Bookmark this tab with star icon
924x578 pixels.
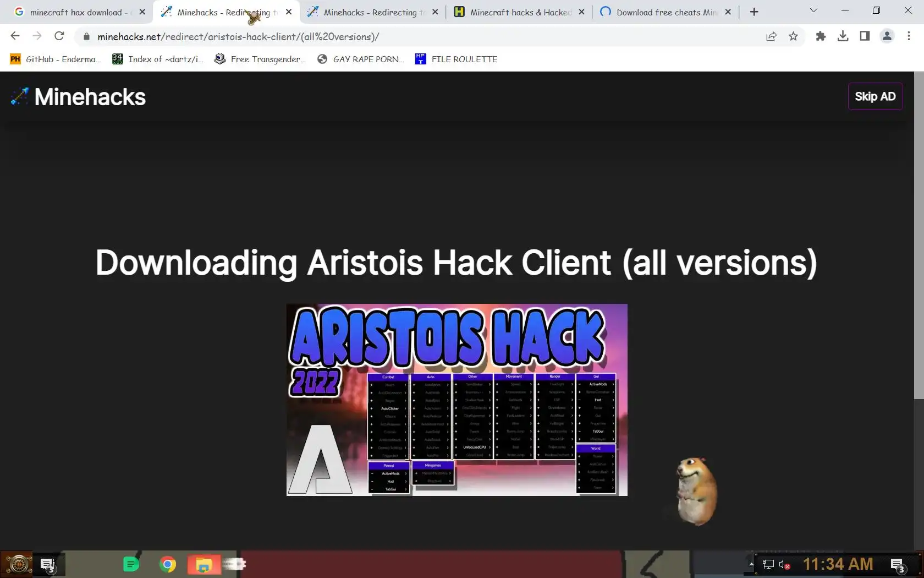pyautogui.click(x=793, y=36)
